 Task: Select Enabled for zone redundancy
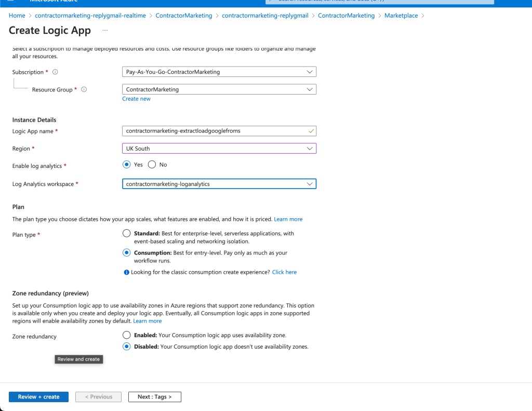click(127, 335)
